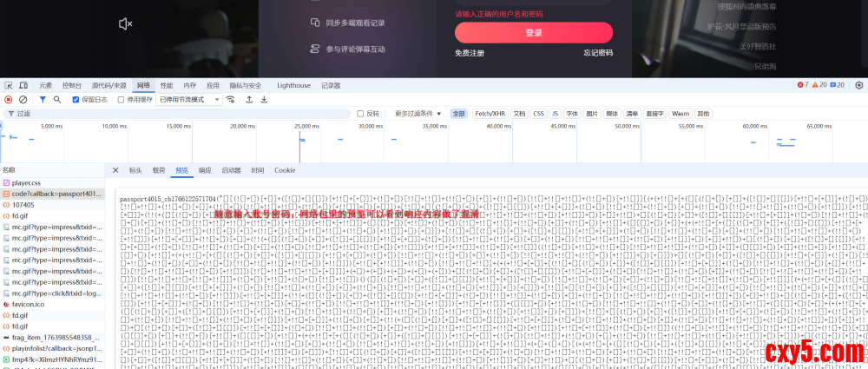
Task: Switch to 性能 panel tab
Action: pyautogui.click(x=167, y=85)
